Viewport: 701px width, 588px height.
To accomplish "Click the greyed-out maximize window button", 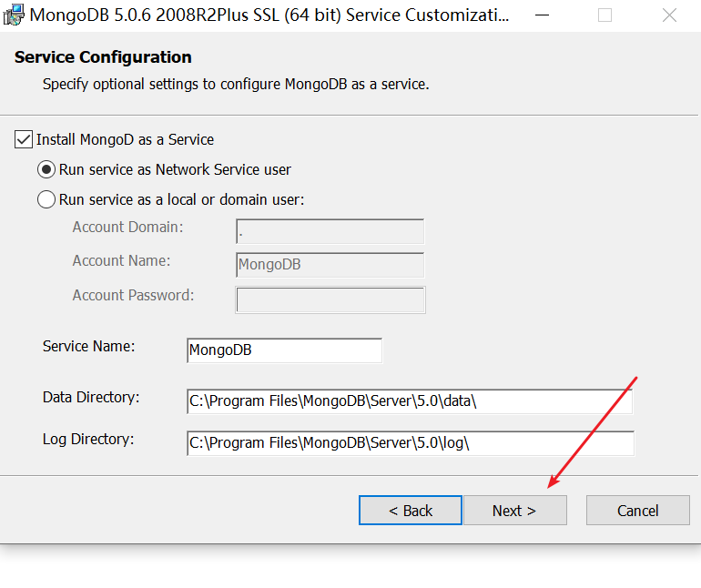I will pyautogui.click(x=604, y=15).
